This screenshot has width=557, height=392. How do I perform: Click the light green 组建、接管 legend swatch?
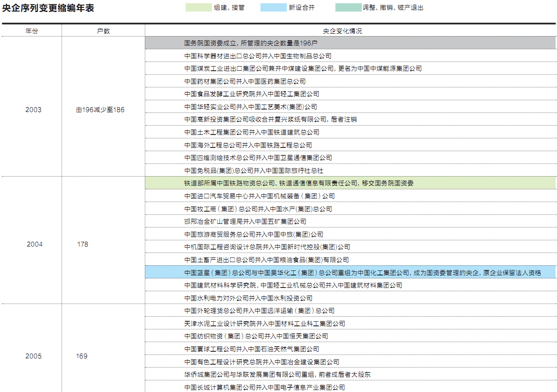point(198,7)
